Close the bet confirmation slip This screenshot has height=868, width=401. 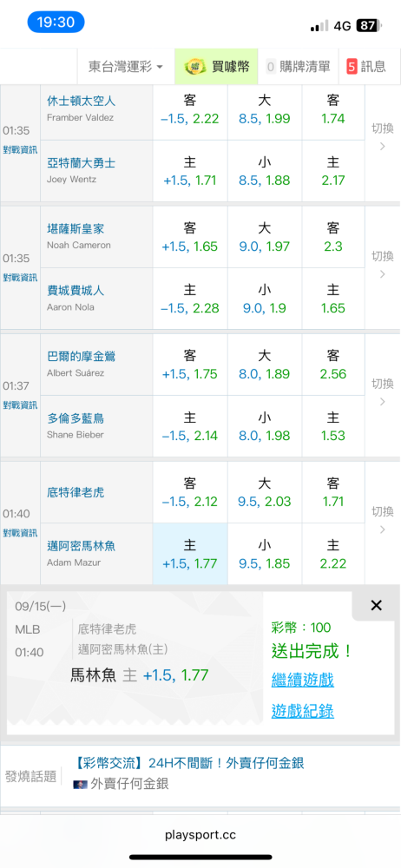(x=376, y=606)
